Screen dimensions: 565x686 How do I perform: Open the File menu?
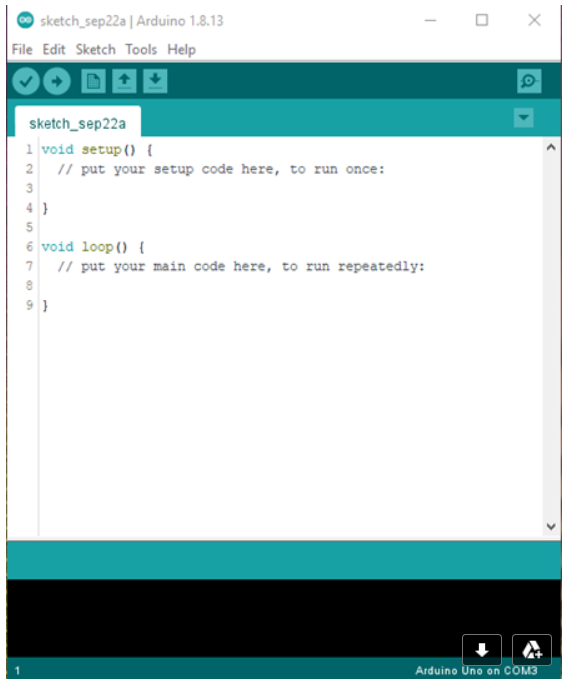22,49
